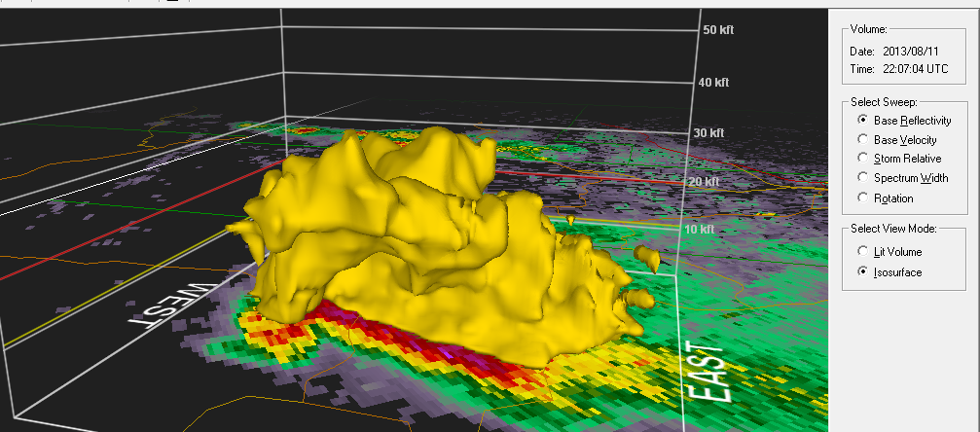Select the Isosurface view mode
This screenshot has width=980, height=432.
(890, 272)
